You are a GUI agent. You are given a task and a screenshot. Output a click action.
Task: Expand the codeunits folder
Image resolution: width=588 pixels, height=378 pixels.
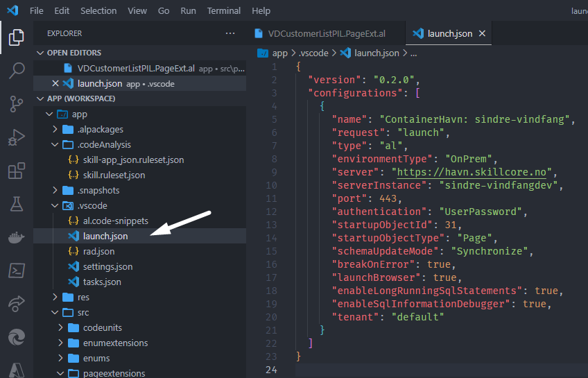[61, 327]
